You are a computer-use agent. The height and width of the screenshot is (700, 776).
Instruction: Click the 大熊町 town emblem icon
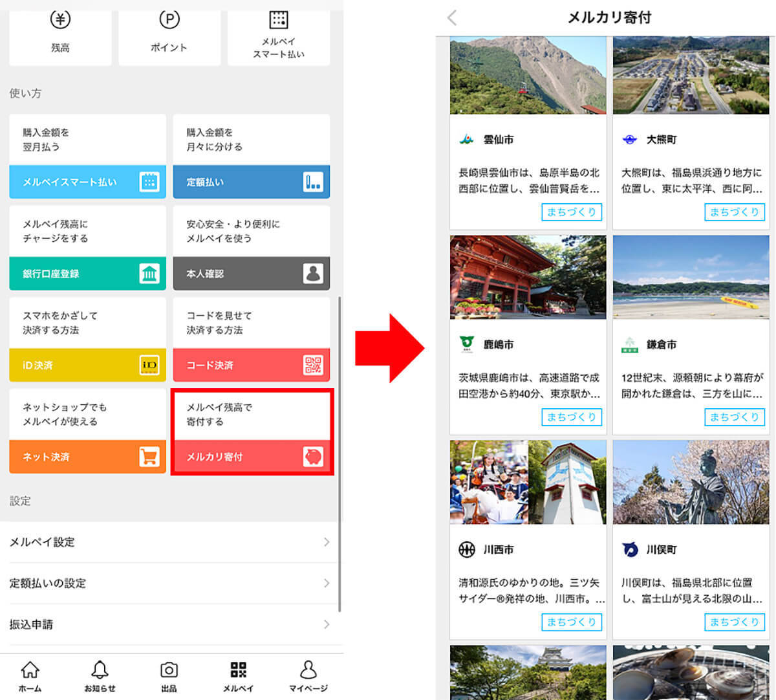tap(629, 139)
